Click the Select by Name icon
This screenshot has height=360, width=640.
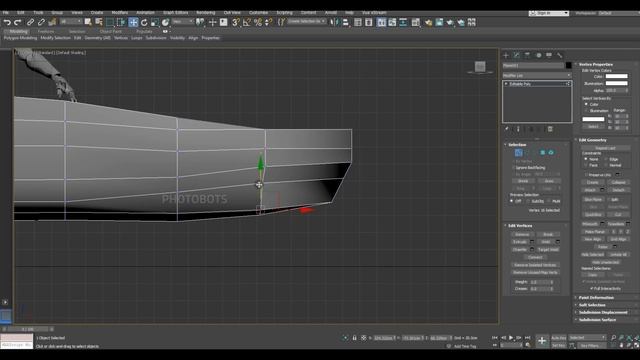tap(99, 22)
